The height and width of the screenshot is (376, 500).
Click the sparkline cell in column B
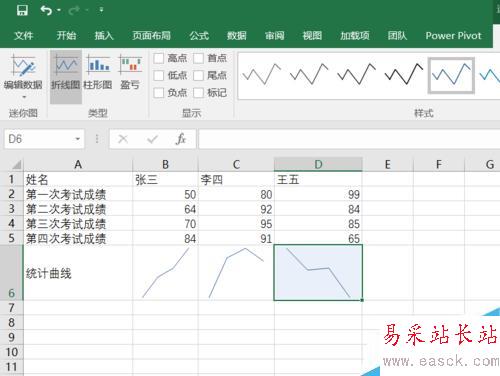[x=165, y=273]
